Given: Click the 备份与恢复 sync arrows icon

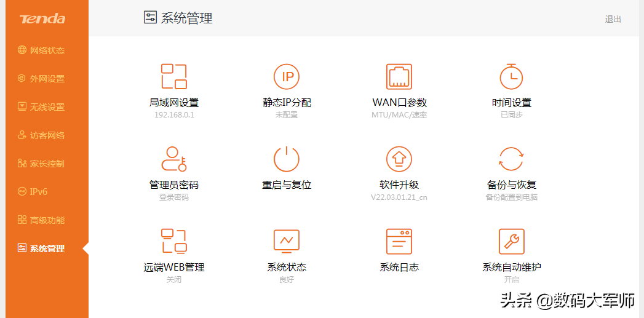Looking at the screenshot, I should [x=511, y=159].
